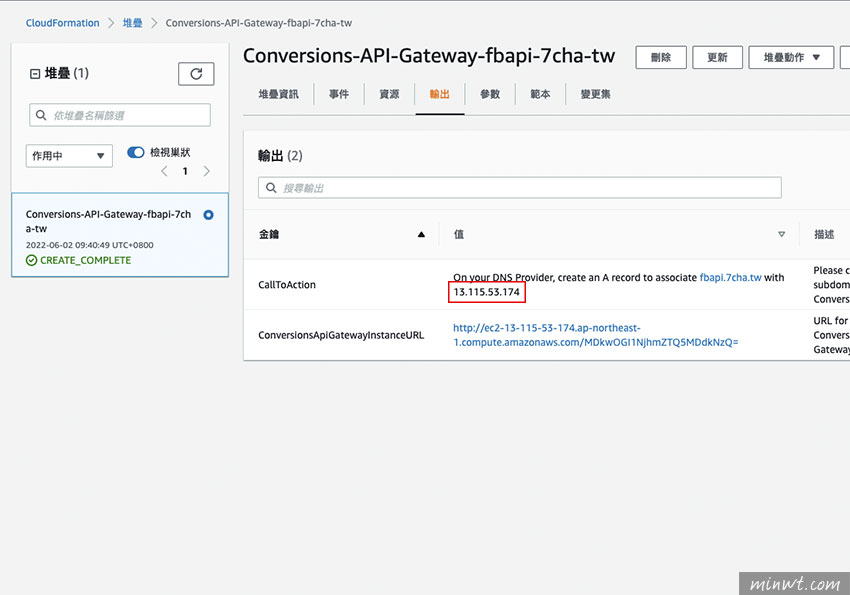
Task: Switch to the 資源 tab
Action: tap(389, 94)
